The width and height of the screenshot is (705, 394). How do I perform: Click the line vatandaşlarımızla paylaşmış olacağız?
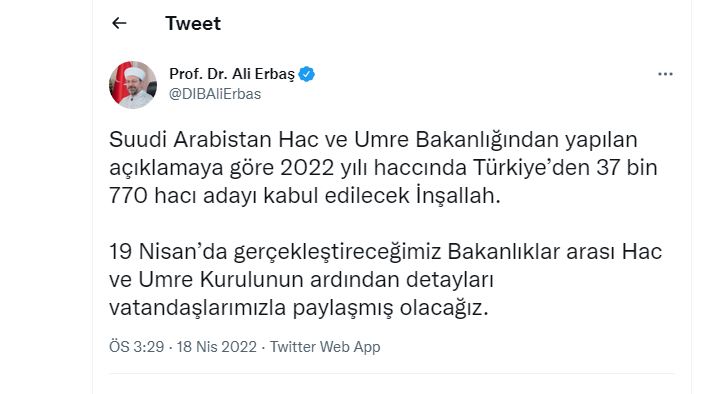(x=299, y=308)
